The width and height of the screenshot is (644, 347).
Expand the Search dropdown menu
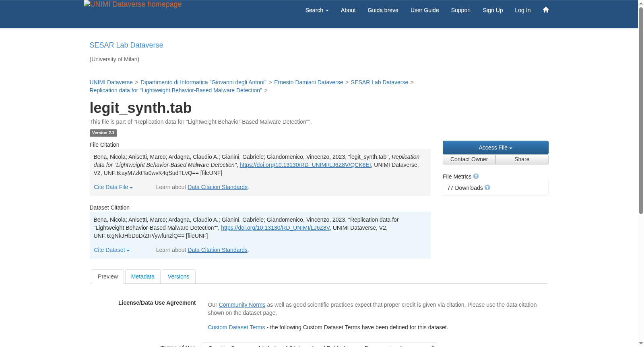pyautogui.click(x=317, y=10)
